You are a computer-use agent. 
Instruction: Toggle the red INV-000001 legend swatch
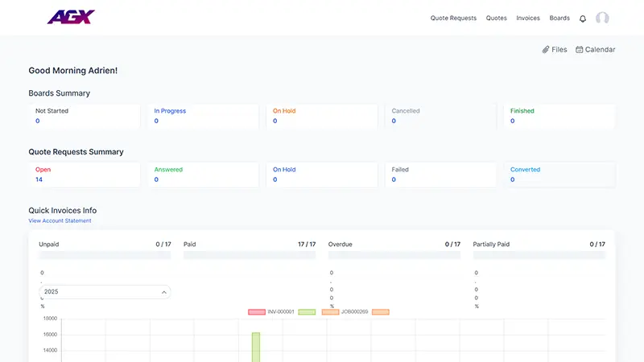point(257,311)
